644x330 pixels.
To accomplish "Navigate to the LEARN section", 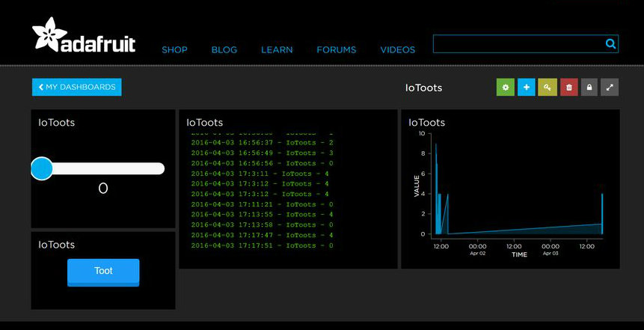I will tap(277, 49).
